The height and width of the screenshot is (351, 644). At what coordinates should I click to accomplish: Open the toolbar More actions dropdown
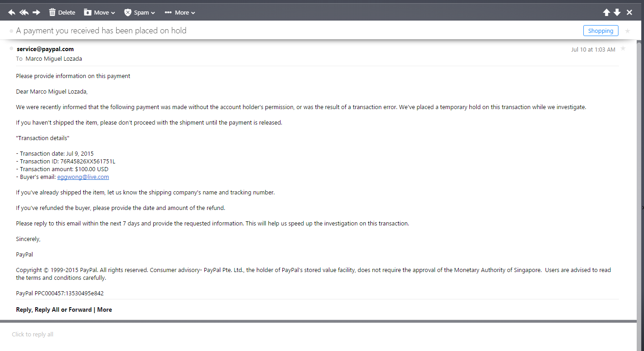coord(180,12)
